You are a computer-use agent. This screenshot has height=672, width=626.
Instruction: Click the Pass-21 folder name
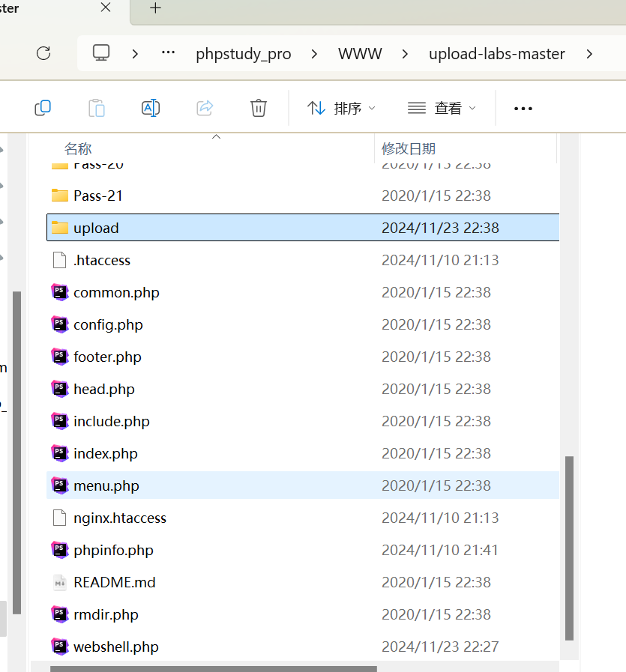[x=98, y=196]
